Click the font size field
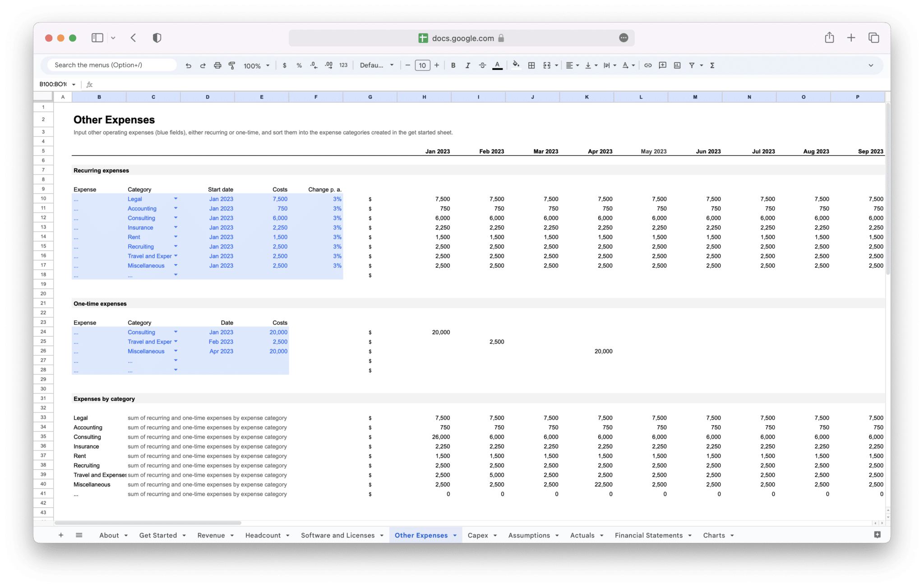The height and width of the screenshot is (587, 924). coord(422,65)
